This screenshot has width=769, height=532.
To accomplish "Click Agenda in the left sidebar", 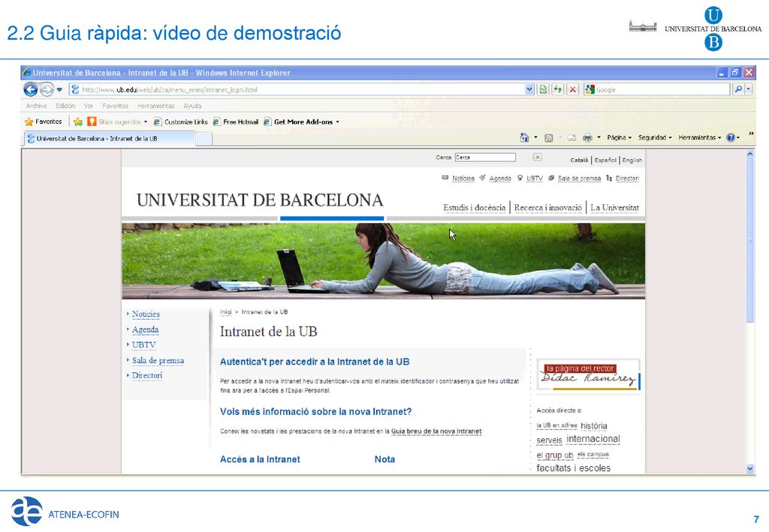I will coord(145,329).
